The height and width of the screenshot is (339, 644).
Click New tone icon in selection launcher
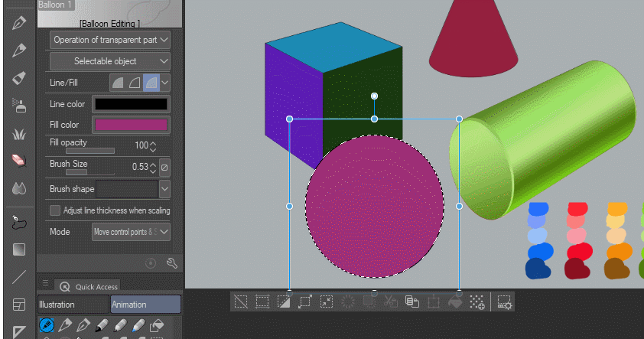tap(476, 302)
